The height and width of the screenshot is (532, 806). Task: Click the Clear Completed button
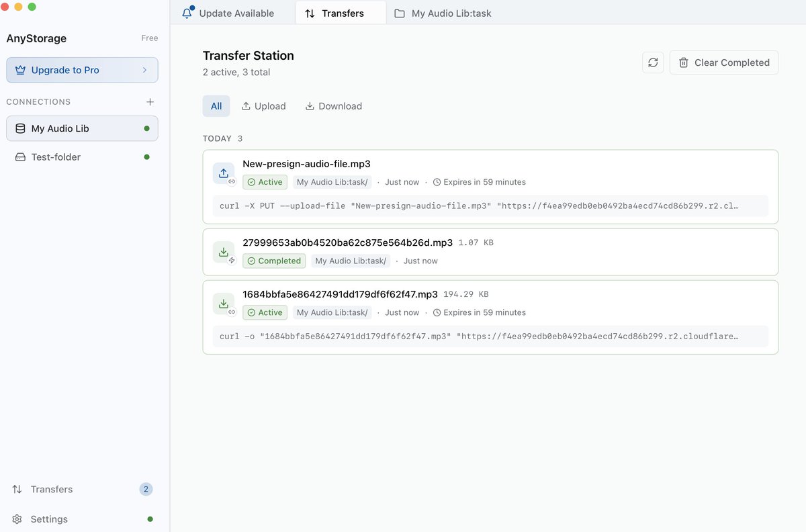pyautogui.click(x=724, y=62)
